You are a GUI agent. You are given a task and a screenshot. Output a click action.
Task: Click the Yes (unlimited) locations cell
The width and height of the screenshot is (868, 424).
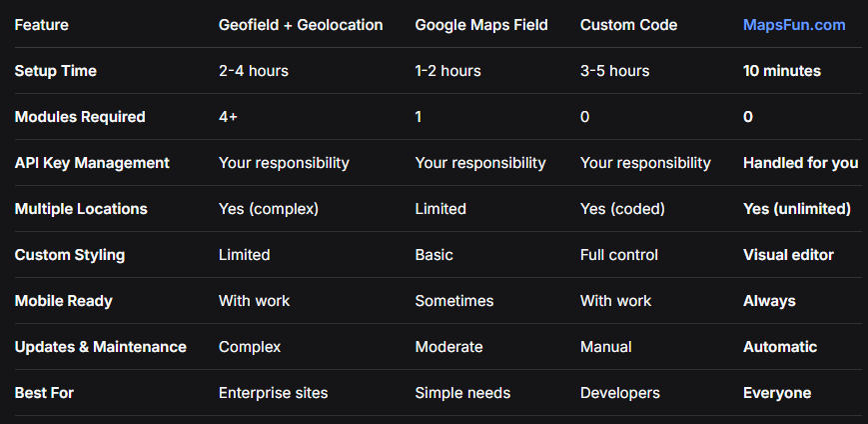click(796, 209)
